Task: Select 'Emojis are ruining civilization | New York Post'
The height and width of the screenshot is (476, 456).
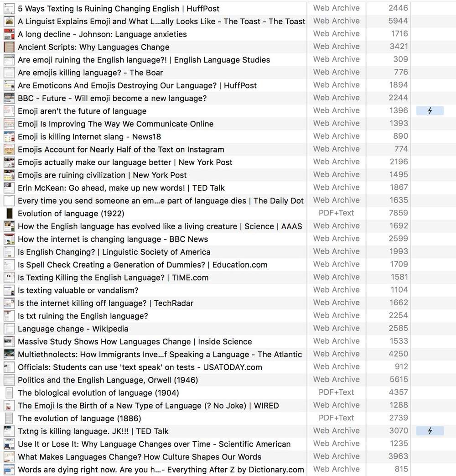Action: (102, 175)
